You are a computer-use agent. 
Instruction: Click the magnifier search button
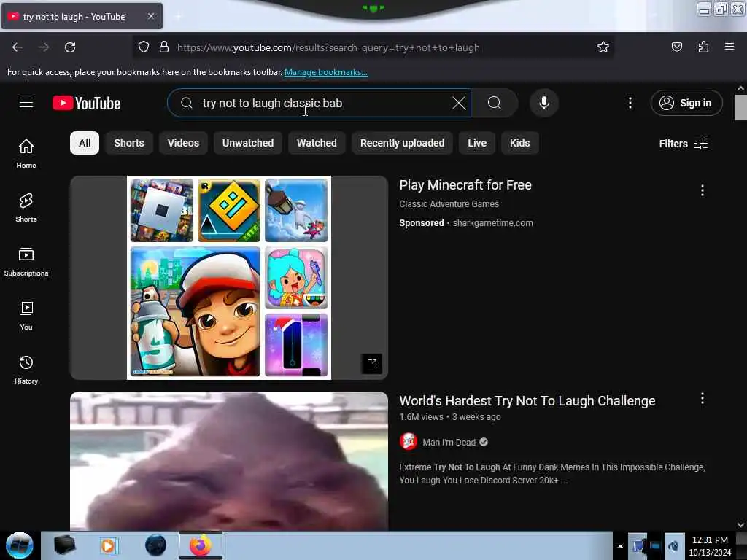(x=495, y=103)
